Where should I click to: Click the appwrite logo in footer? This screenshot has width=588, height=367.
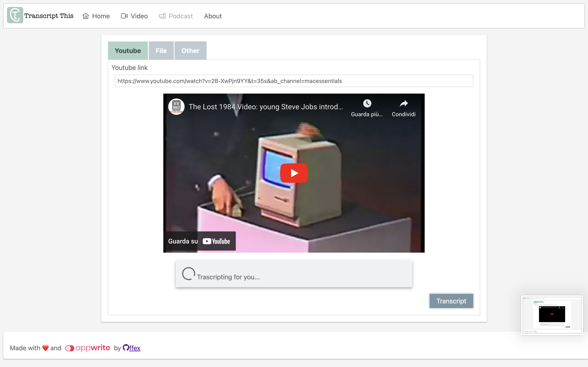pos(87,348)
